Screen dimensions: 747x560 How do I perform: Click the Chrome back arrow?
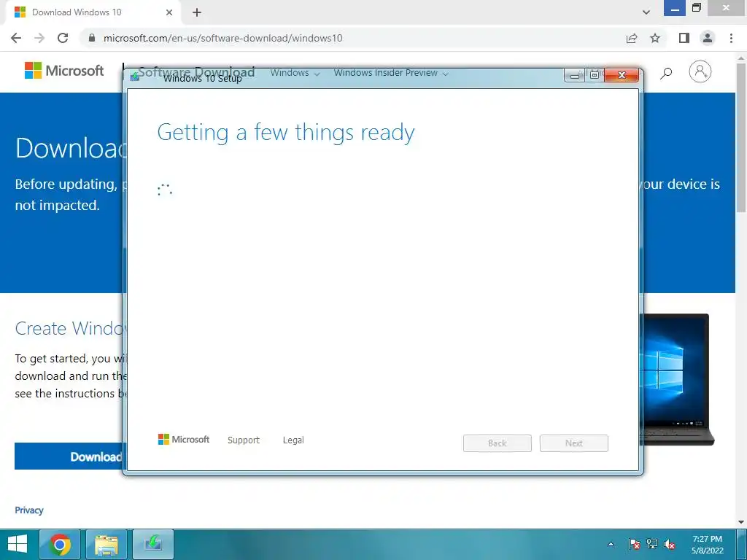(16, 38)
